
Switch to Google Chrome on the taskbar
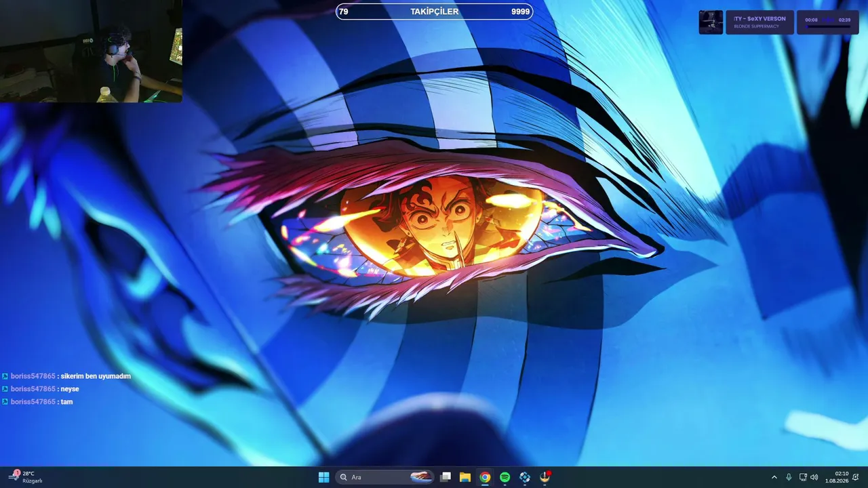point(485,477)
